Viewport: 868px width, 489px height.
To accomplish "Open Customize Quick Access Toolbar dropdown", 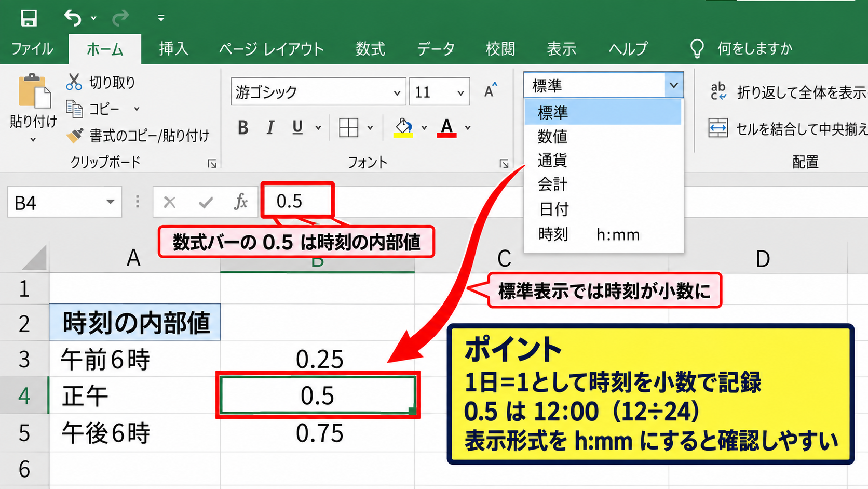I will [161, 18].
